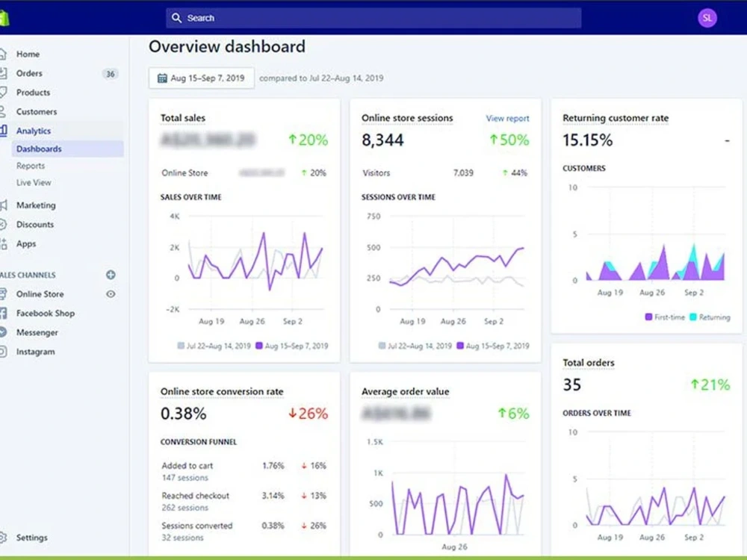View online store with eye icon
Viewport: 747px width, 560px height.
click(111, 293)
